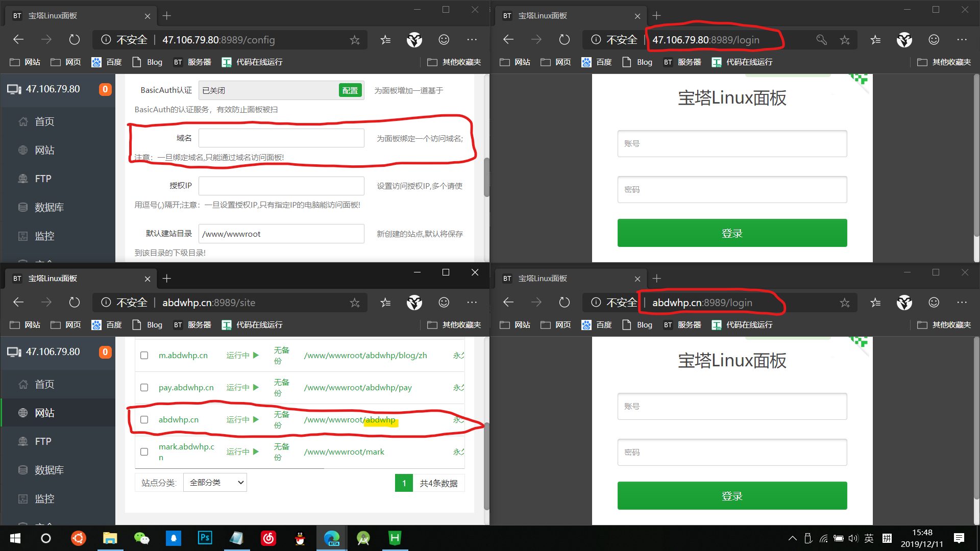Open Windows Start menu

point(15,538)
